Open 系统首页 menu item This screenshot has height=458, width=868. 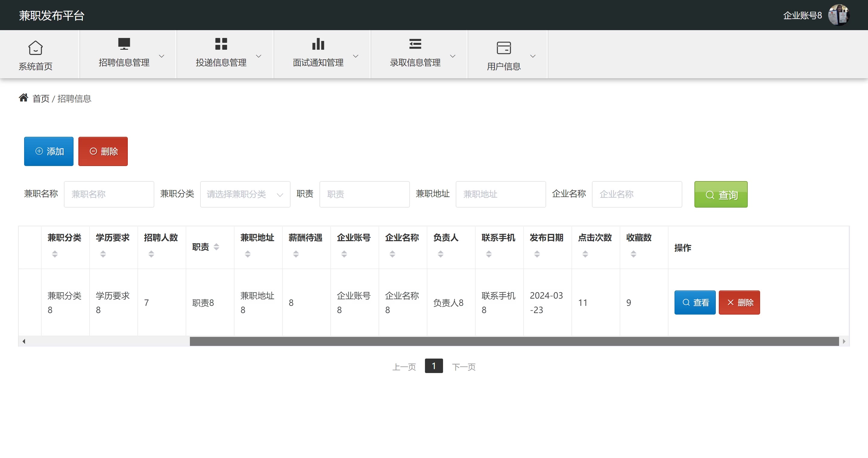[35, 66]
